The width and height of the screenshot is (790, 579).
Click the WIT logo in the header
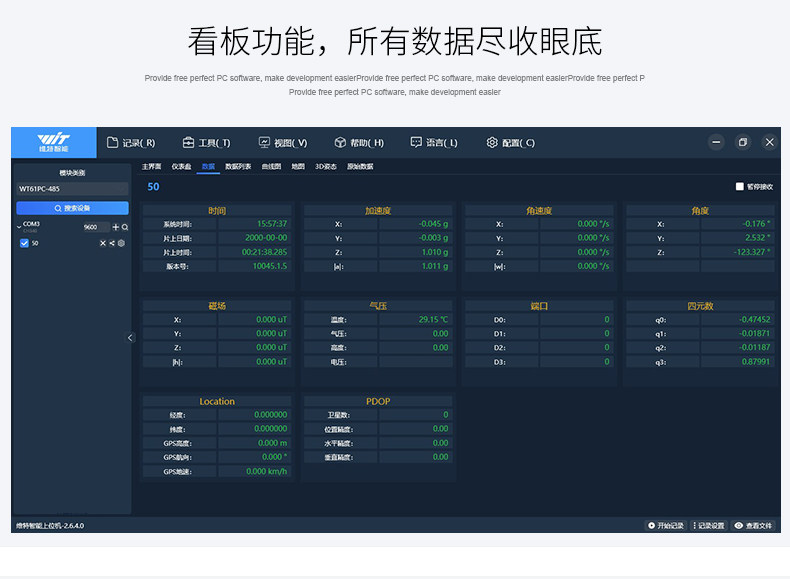tap(54, 143)
